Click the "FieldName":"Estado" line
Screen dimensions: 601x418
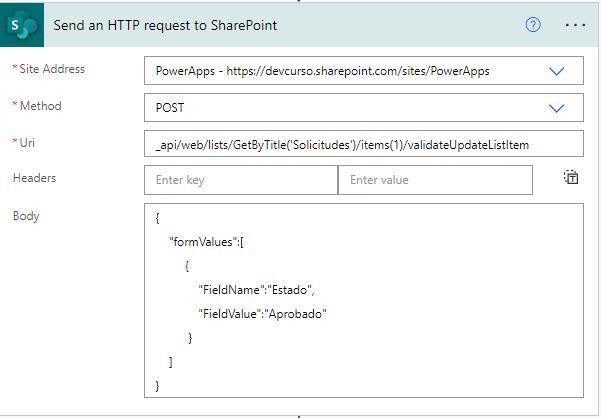pyautogui.click(x=256, y=290)
